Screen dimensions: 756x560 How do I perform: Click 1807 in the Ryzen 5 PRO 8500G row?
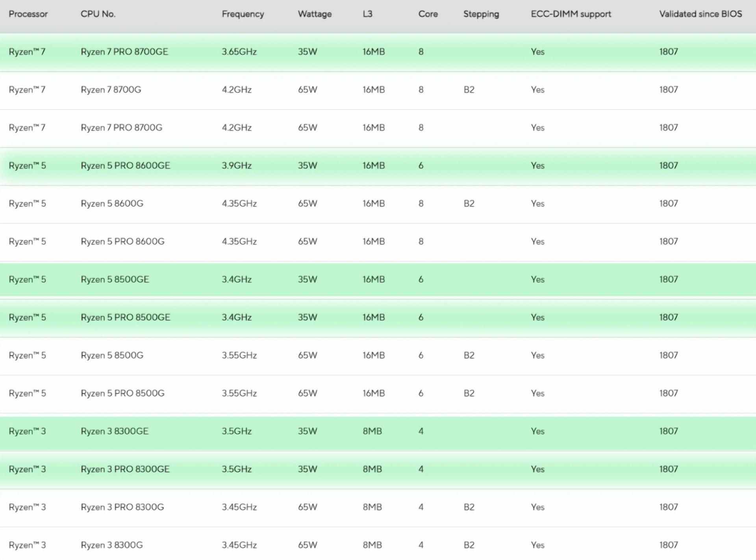coord(669,393)
